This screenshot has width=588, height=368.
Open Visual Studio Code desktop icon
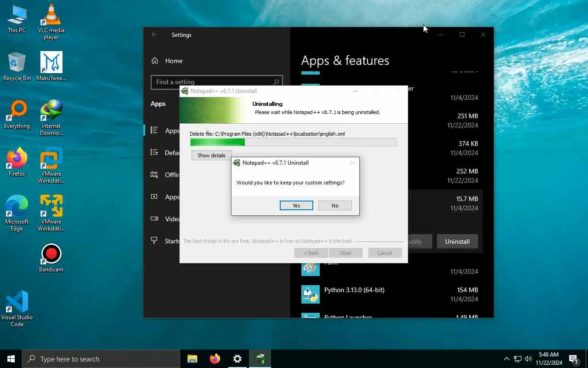coord(17,309)
